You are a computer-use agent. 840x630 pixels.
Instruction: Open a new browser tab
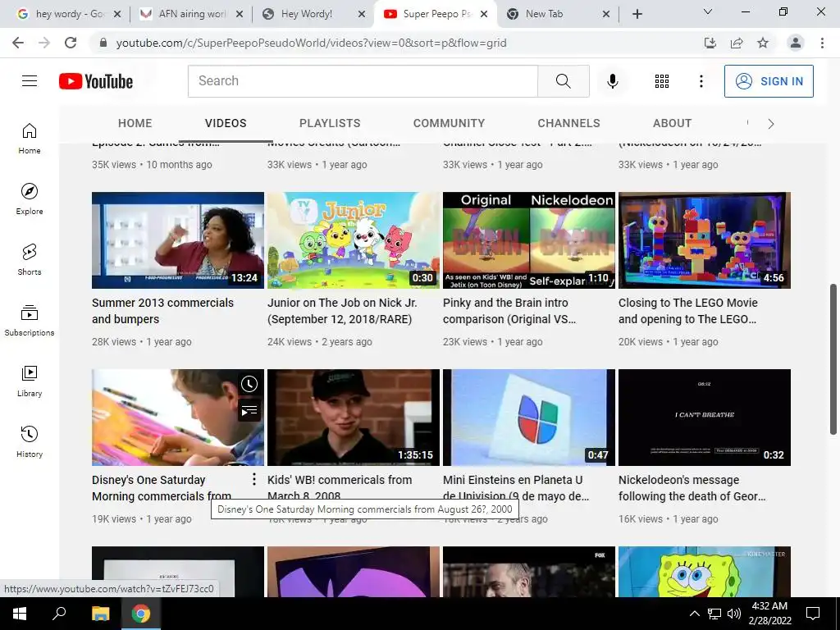[x=637, y=14]
